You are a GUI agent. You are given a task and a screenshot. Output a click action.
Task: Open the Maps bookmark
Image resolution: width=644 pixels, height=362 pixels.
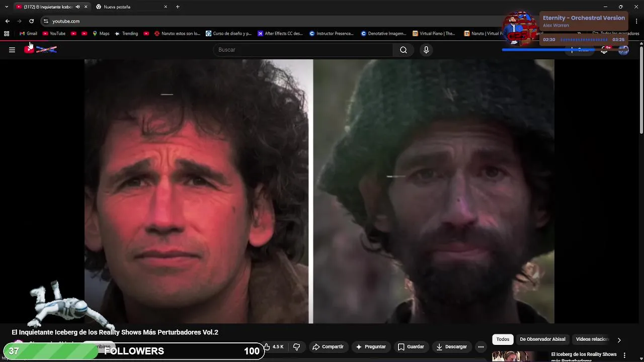coord(101,34)
